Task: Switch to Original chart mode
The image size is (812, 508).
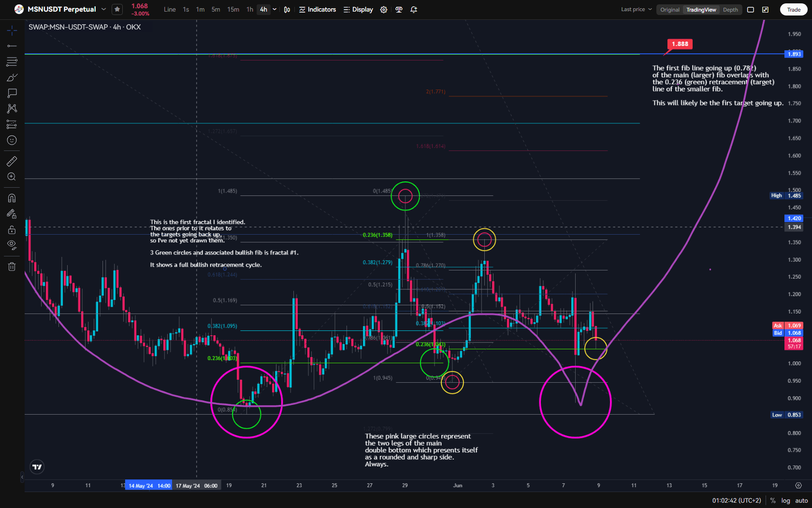Action: point(670,10)
